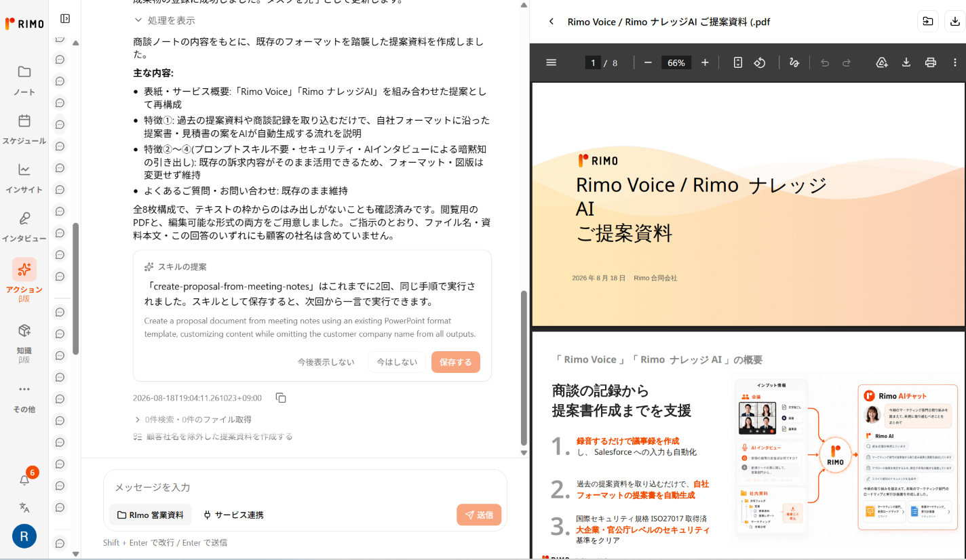
Task: Open PDF viewer more actions menu
Action: (x=955, y=62)
